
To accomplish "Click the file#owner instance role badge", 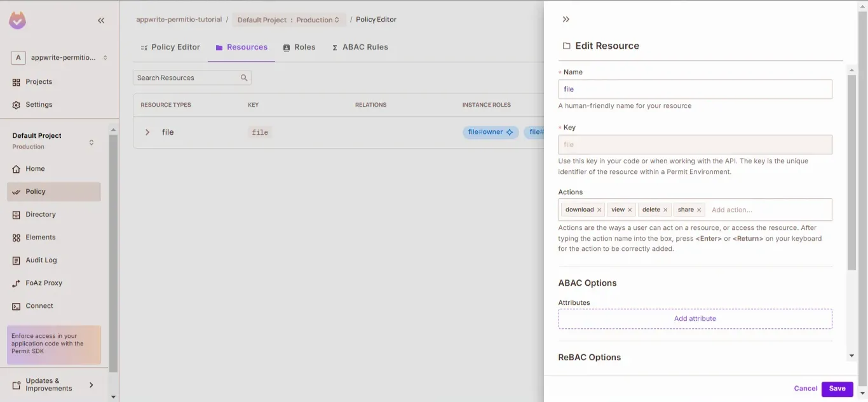I will pos(491,132).
